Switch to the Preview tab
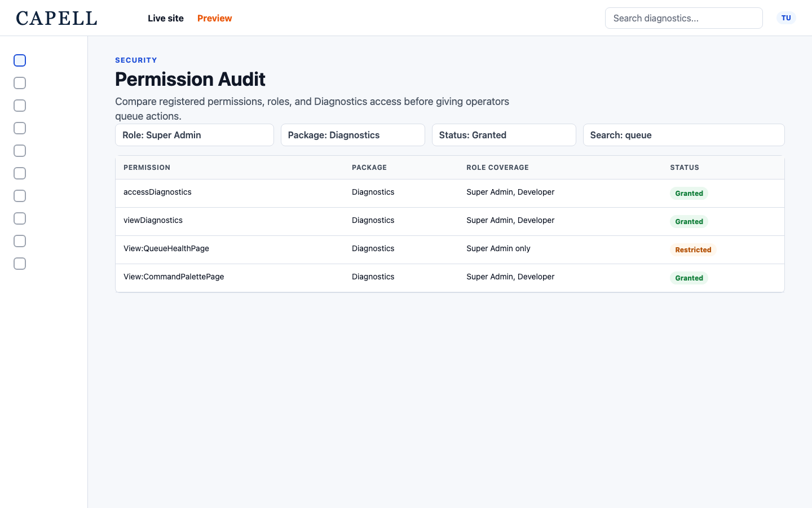 pos(215,18)
